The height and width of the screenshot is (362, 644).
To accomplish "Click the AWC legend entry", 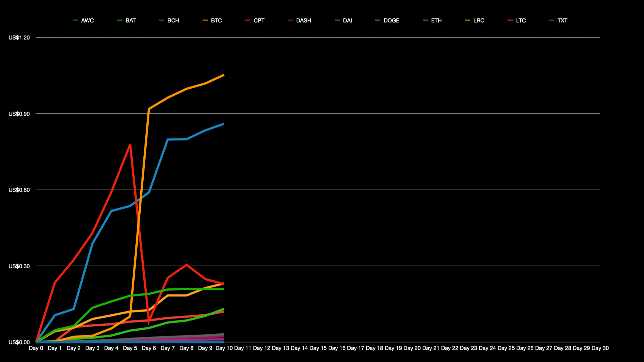I will click(87, 21).
